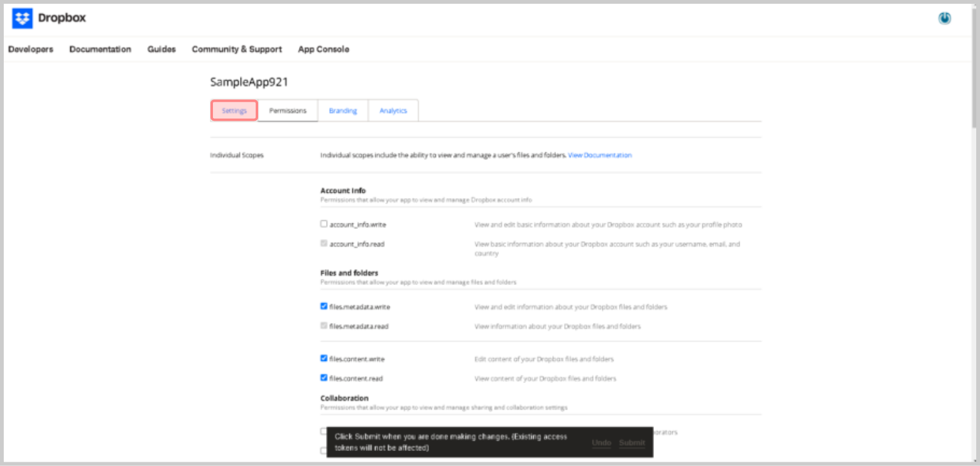Click 'View content of your Dropbox files' description
The image size is (980, 466).
(545, 379)
